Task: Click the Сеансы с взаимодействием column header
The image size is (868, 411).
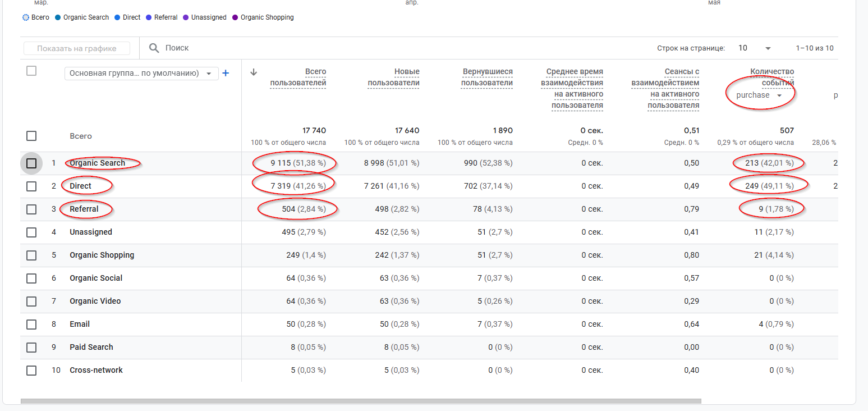Action: (x=665, y=88)
